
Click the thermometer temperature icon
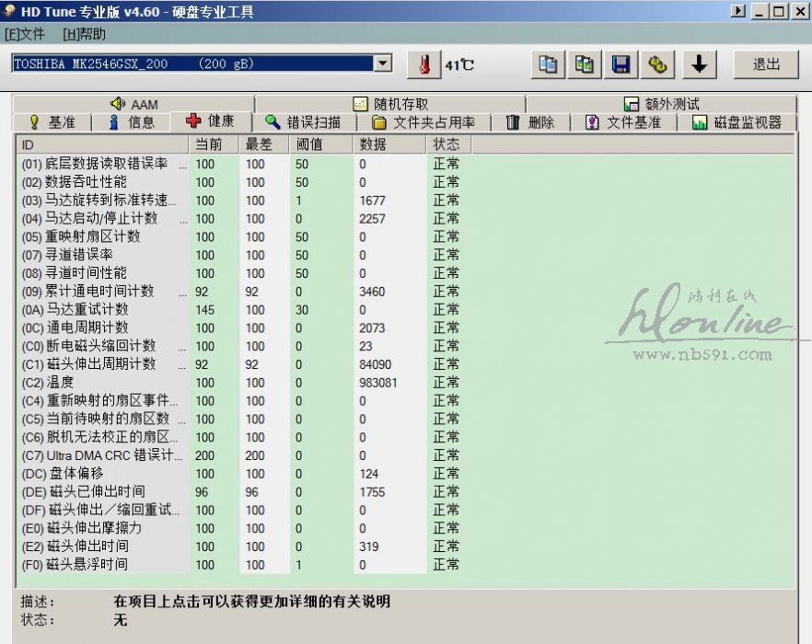click(x=423, y=64)
